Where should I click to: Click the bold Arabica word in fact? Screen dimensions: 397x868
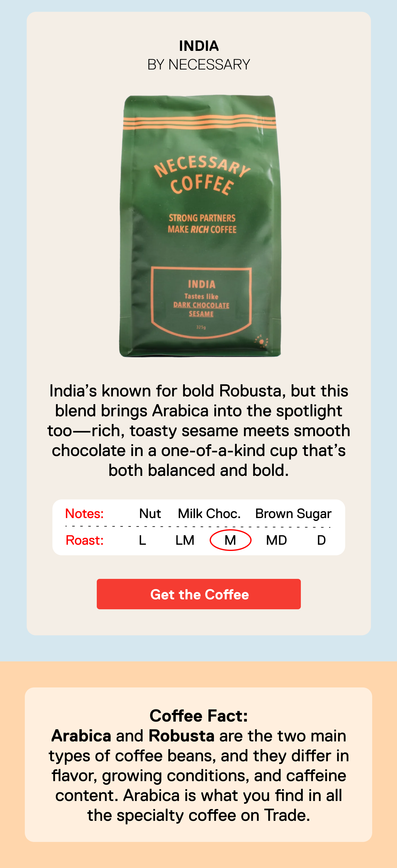tap(81, 736)
